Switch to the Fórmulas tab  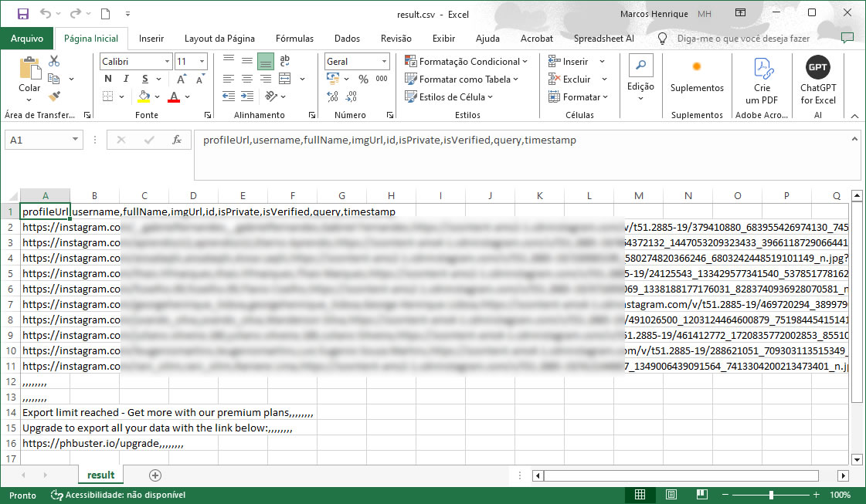pos(294,38)
